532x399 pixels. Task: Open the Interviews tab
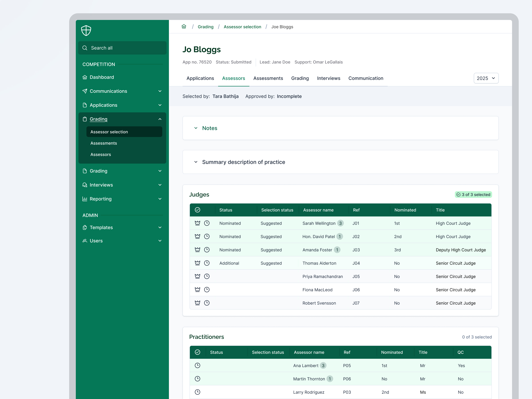coord(329,78)
